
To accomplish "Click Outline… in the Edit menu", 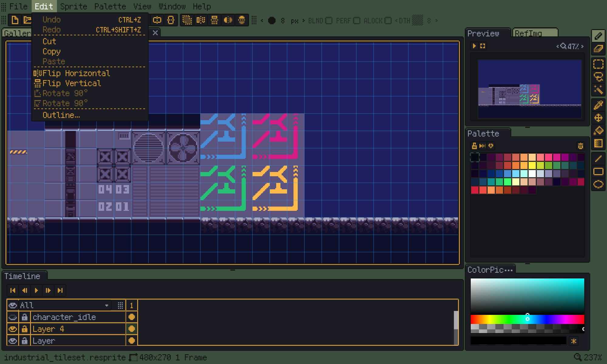I will [61, 115].
